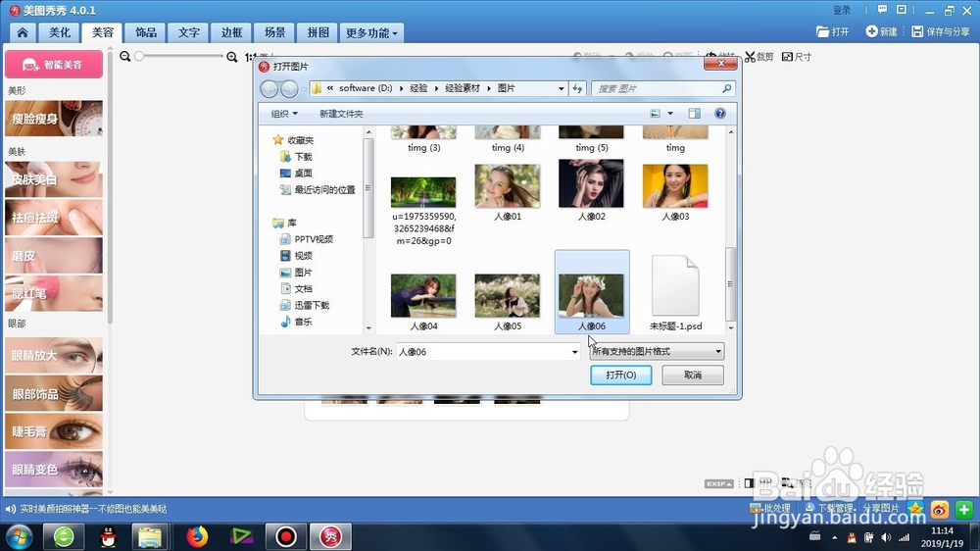Viewport: 980px width, 551px height.
Task: Expand the 文件名 history dropdown
Action: coord(575,352)
